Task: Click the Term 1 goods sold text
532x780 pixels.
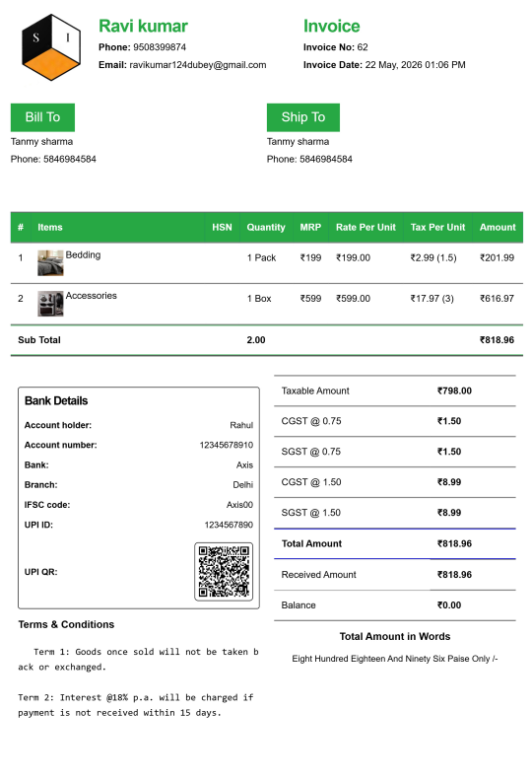Action: (x=139, y=660)
